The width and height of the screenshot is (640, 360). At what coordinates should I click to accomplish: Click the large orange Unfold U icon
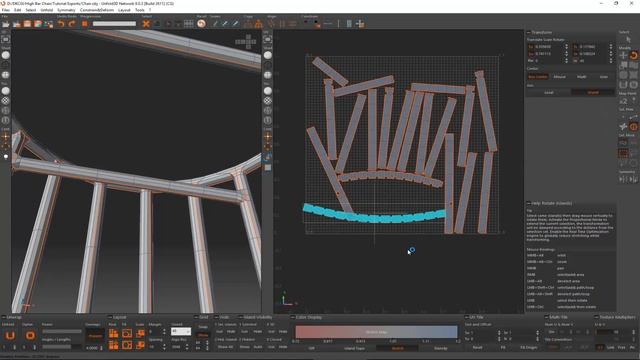(x=10, y=336)
